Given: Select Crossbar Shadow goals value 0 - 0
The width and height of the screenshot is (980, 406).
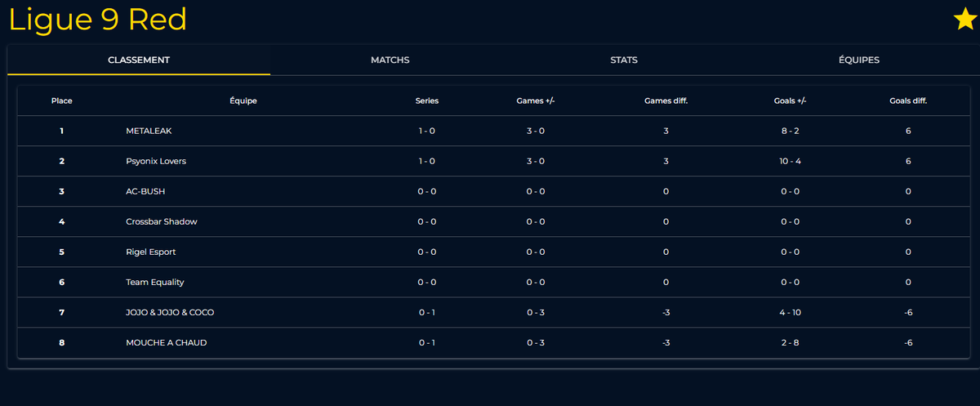Looking at the screenshot, I should pos(790,221).
